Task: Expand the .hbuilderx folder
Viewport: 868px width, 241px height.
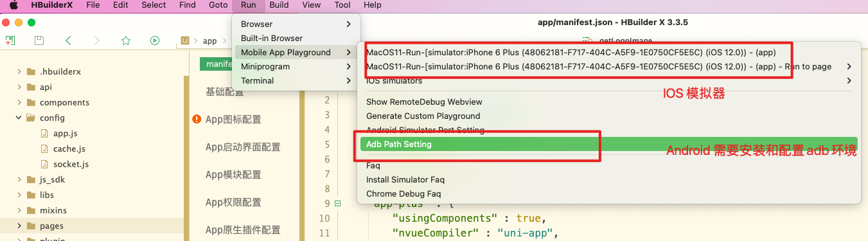Action: pos(19,71)
